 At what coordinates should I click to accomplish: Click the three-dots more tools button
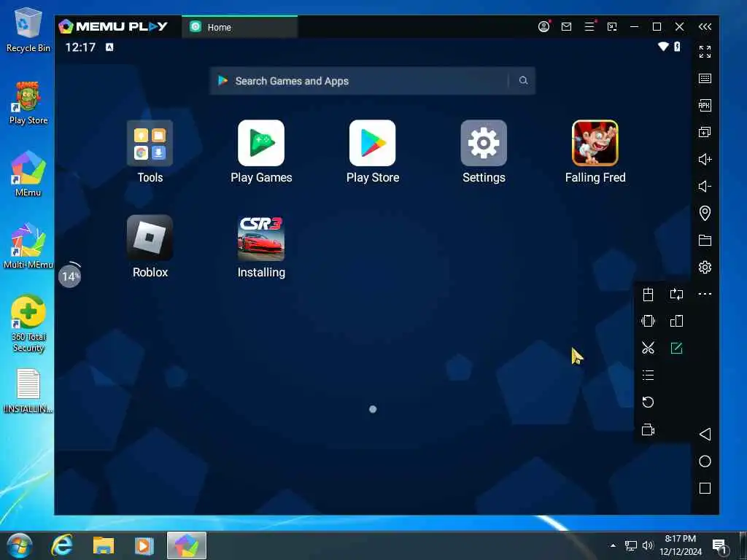(705, 294)
